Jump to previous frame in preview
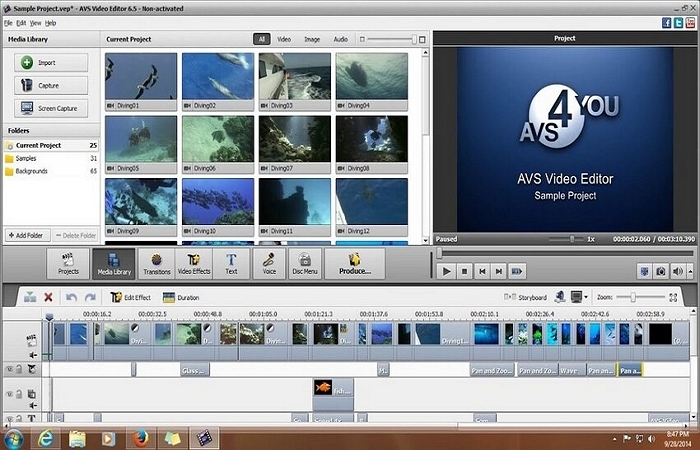 (x=482, y=271)
